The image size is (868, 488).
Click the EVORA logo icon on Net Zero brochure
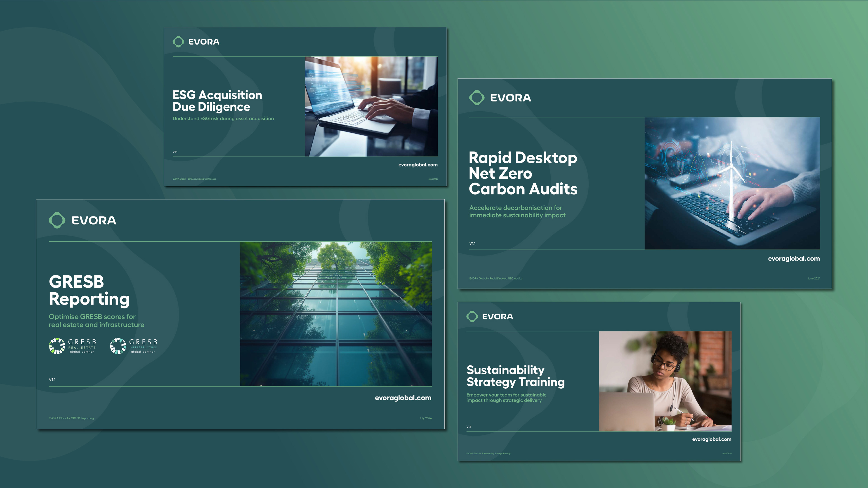pos(477,98)
